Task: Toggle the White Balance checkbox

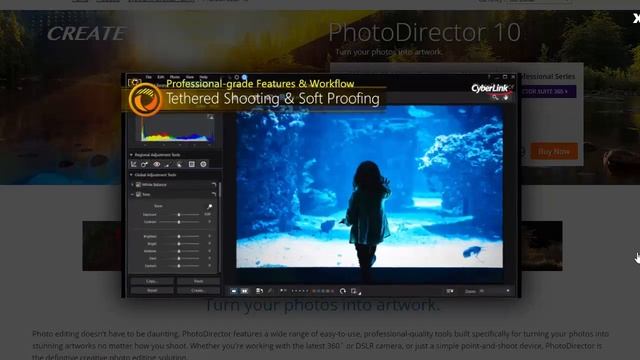Action: click(138, 185)
